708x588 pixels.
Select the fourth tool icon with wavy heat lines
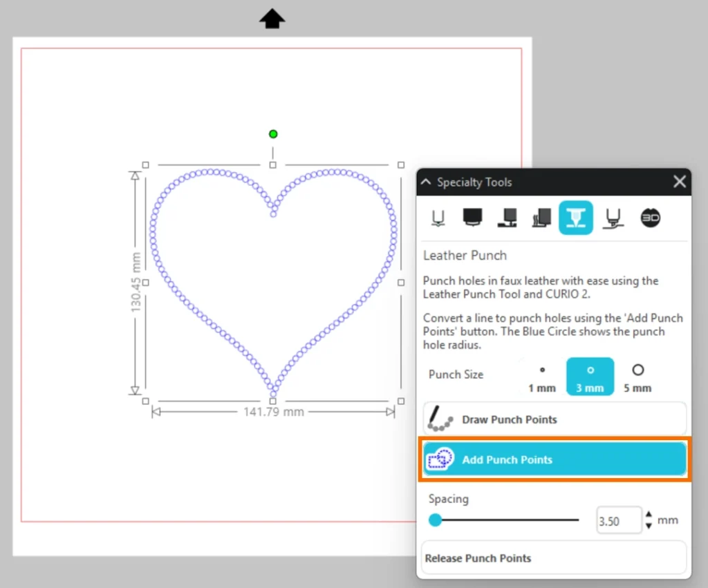tap(541, 218)
